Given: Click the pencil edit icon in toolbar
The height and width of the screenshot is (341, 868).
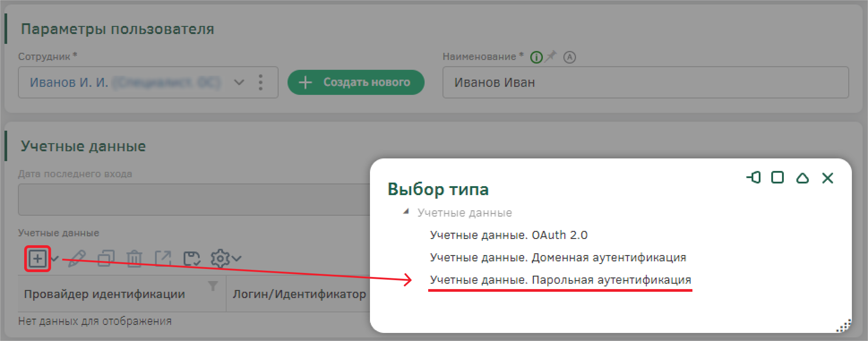Looking at the screenshot, I should [77, 258].
